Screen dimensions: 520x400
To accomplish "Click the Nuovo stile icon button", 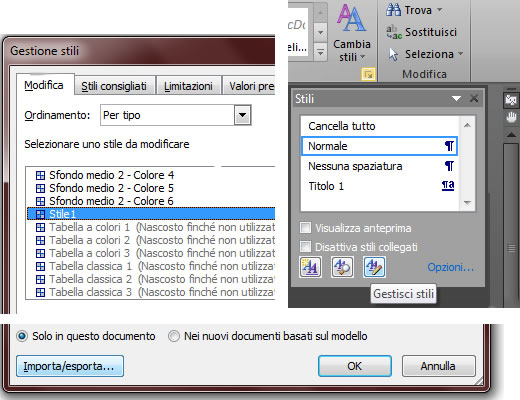I will (310, 267).
